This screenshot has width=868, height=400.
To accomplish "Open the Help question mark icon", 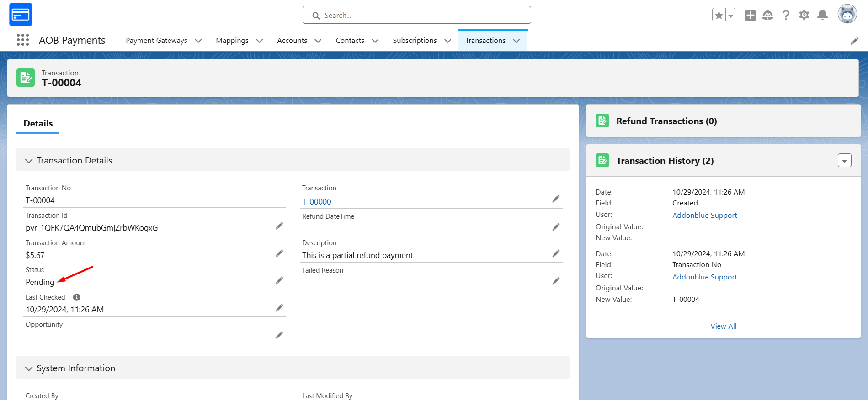I will (x=786, y=15).
